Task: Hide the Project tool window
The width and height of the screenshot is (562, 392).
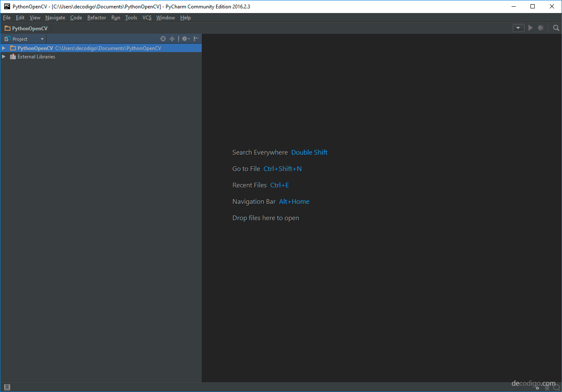Action: click(196, 39)
